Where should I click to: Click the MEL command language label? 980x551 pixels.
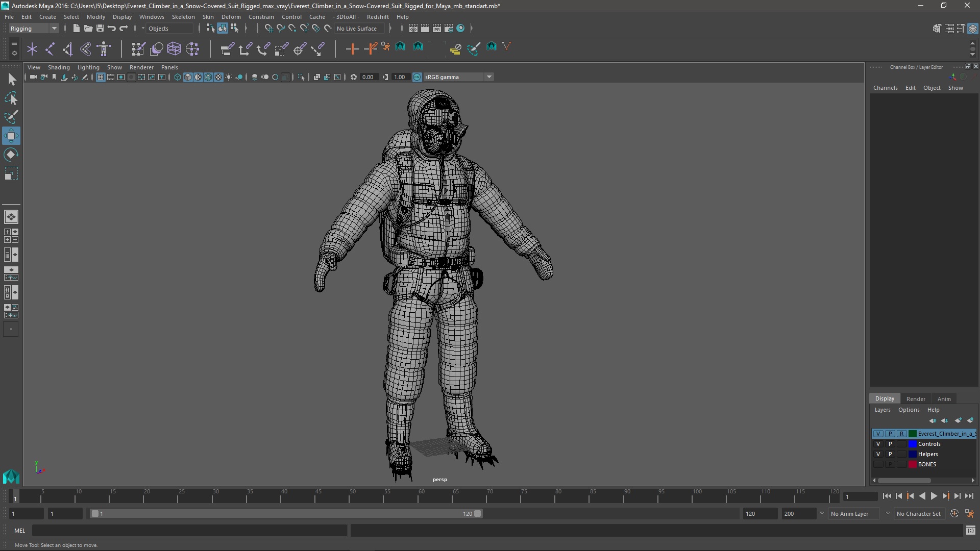19,531
